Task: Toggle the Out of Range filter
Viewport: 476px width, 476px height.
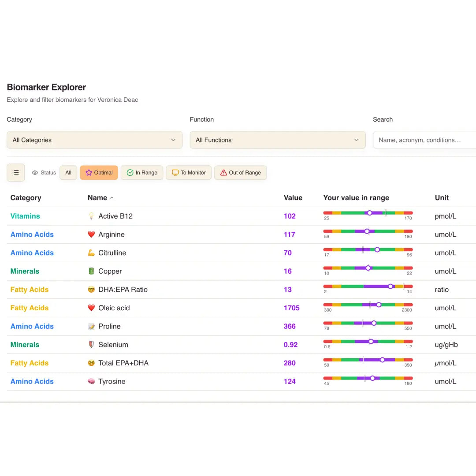Action: (x=241, y=173)
